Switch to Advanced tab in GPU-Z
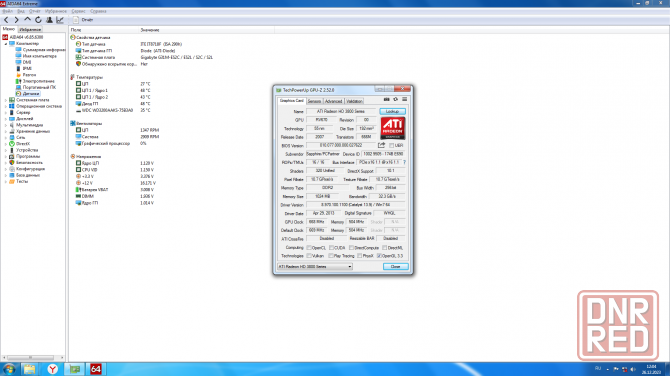 (x=333, y=101)
